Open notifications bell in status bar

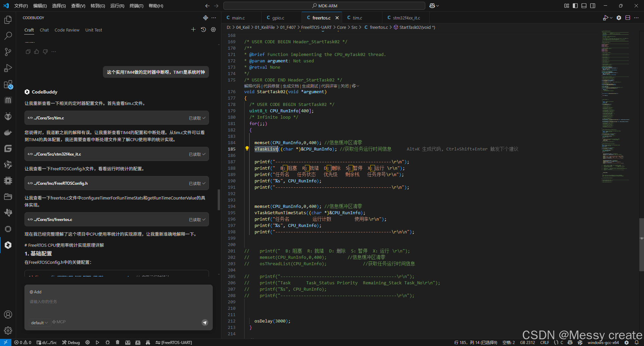pos(637,342)
